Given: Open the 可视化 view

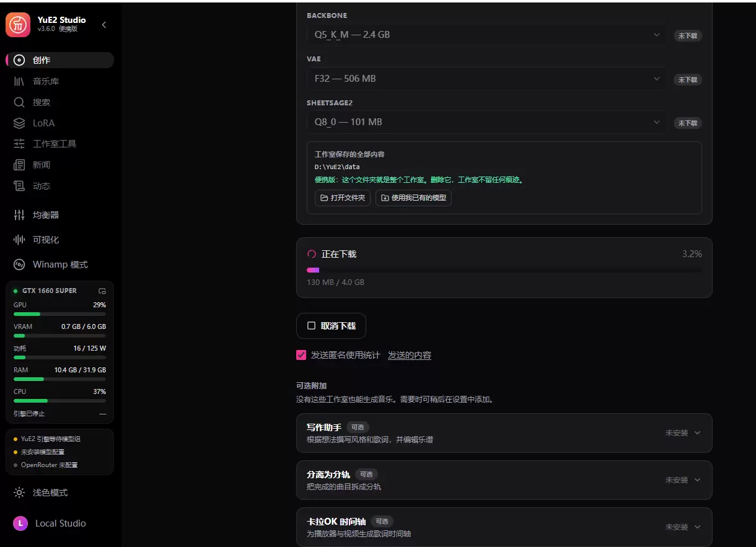Looking at the screenshot, I should (59, 240).
